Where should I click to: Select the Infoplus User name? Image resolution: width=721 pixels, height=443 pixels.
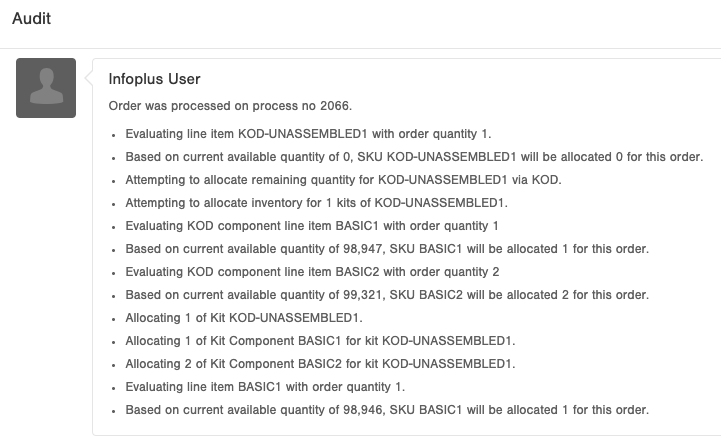click(x=154, y=79)
